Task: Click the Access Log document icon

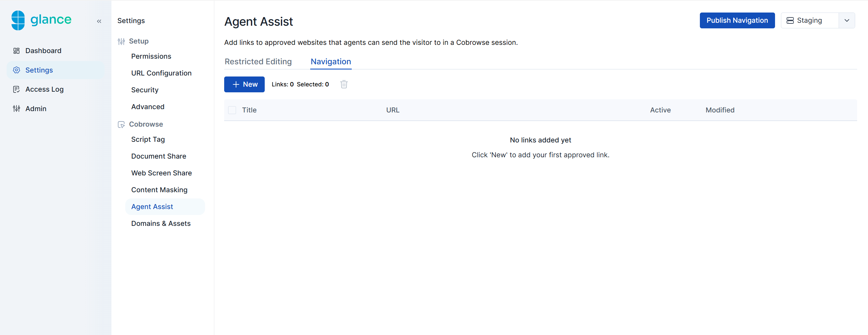Action: coord(16,89)
